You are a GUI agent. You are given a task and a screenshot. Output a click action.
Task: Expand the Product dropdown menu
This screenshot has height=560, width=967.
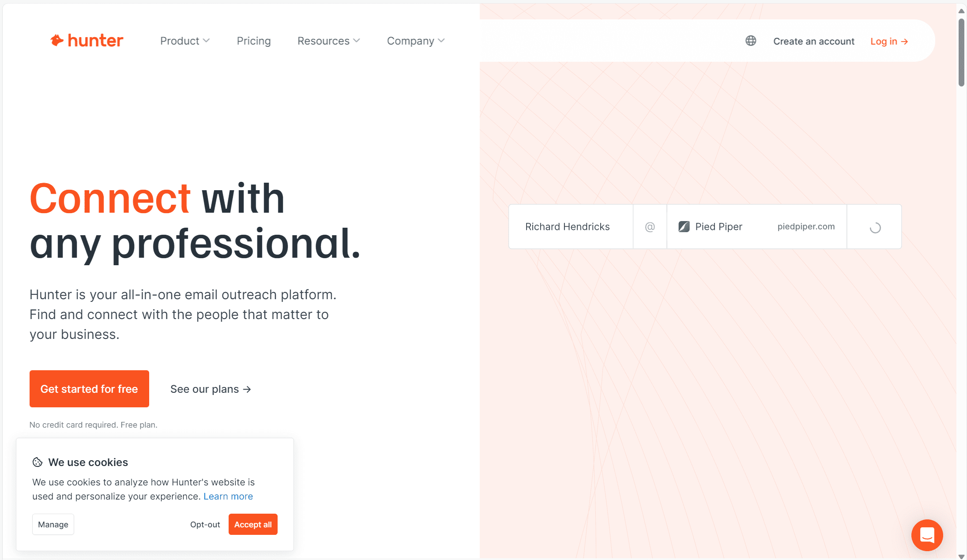tap(184, 41)
